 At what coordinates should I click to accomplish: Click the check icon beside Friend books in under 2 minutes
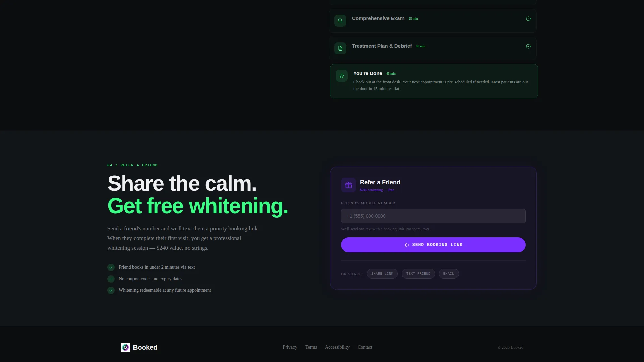click(x=111, y=267)
